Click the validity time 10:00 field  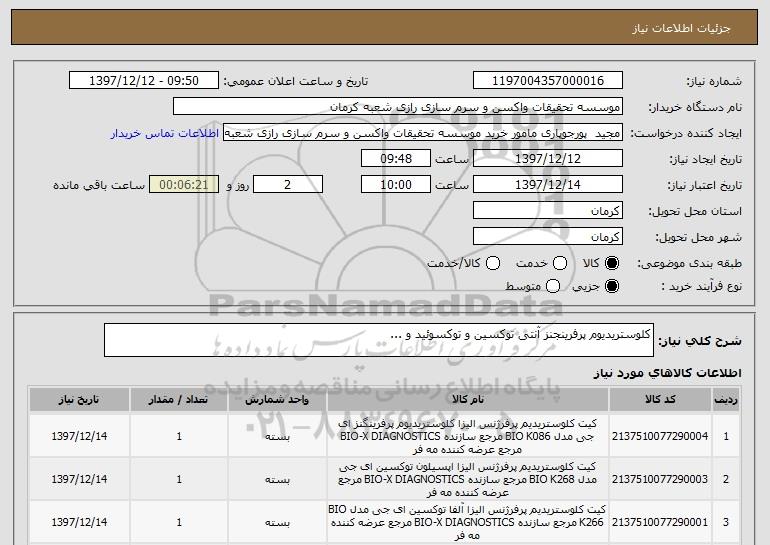(396, 185)
